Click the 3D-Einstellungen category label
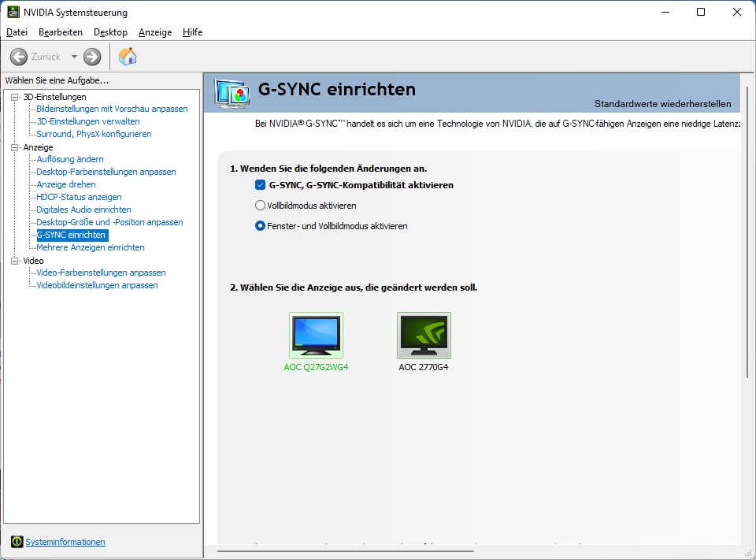The width and height of the screenshot is (756, 560). click(x=55, y=97)
